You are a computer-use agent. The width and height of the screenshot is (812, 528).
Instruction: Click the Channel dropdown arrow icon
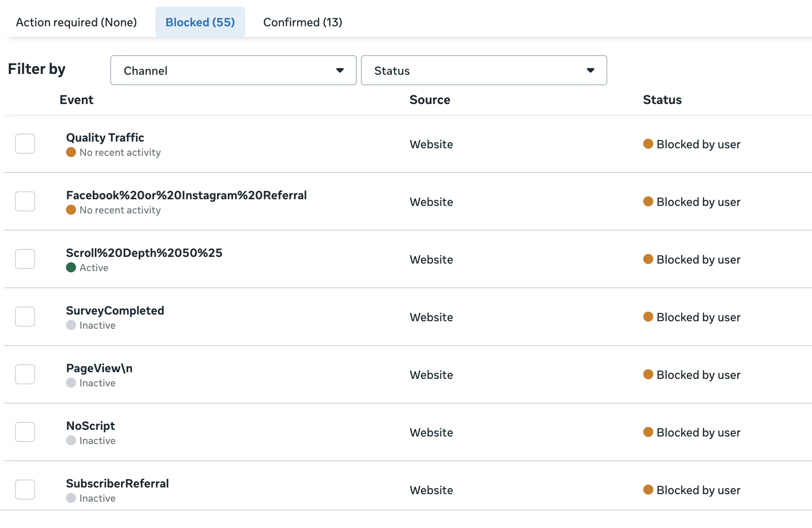coord(340,70)
